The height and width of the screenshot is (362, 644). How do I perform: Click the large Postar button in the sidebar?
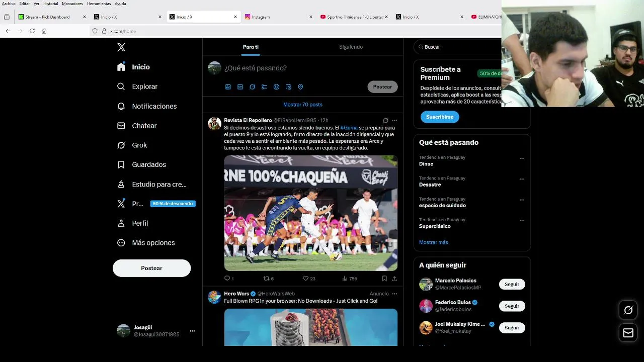click(x=151, y=268)
